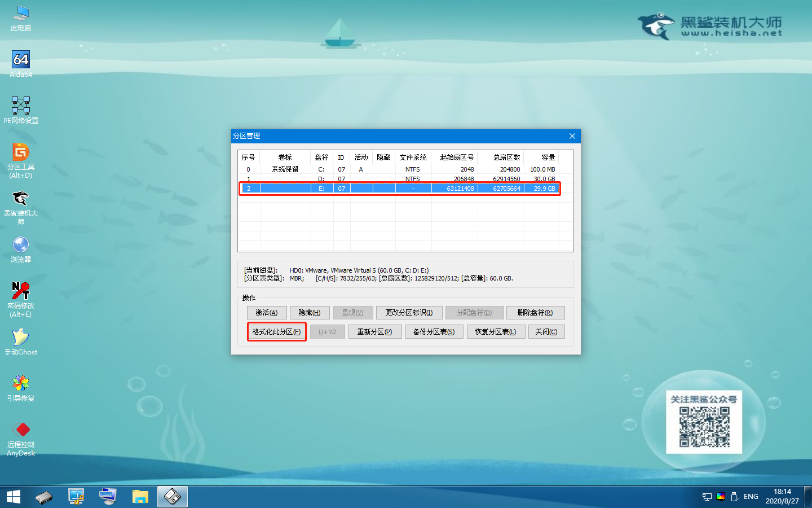Click the USB device tray icon
This screenshot has width=812, height=508.
[734, 497]
